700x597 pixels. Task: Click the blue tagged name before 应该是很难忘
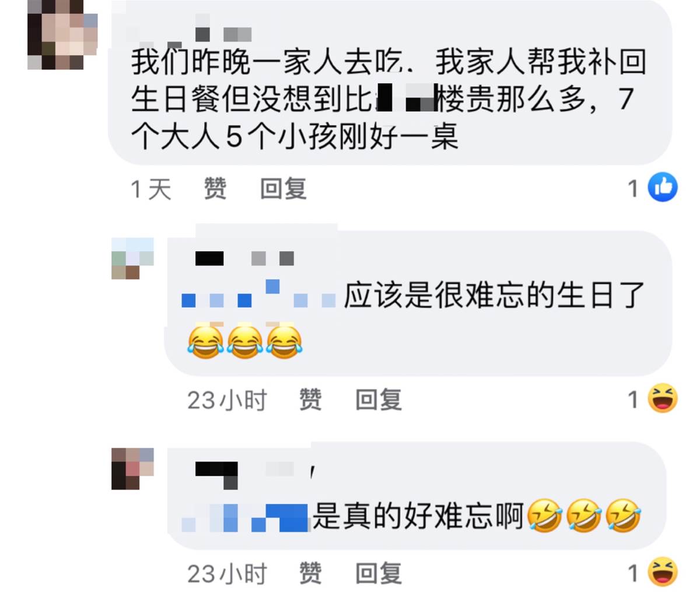click(259, 294)
